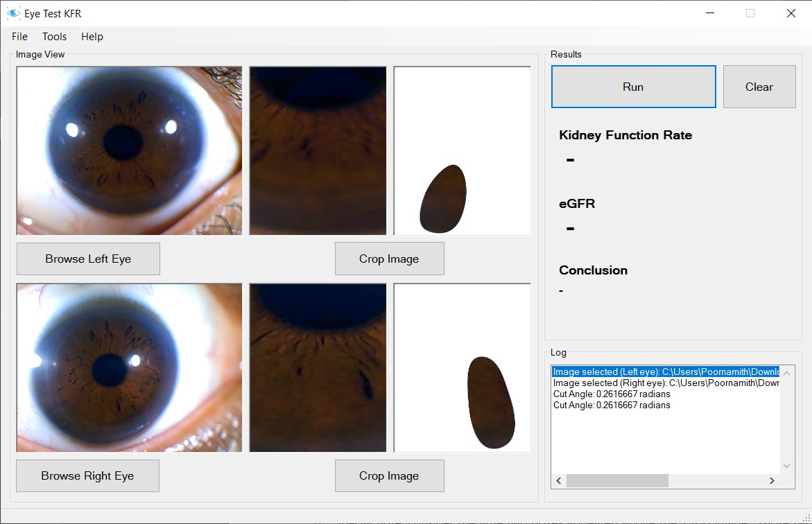The width and height of the screenshot is (812, 524).
Task: Open the Tools menu
Action: (x=54, y=37)
